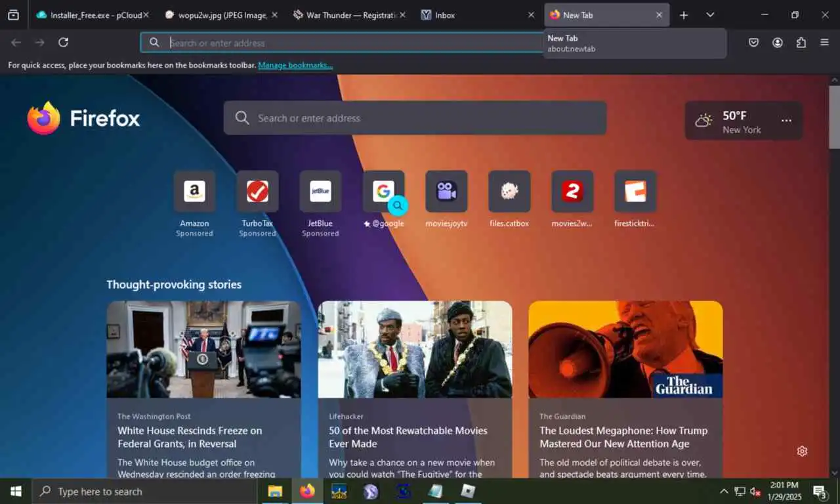Open the Firefox account icon
The image size is (840, 504).
pos(778,43)
